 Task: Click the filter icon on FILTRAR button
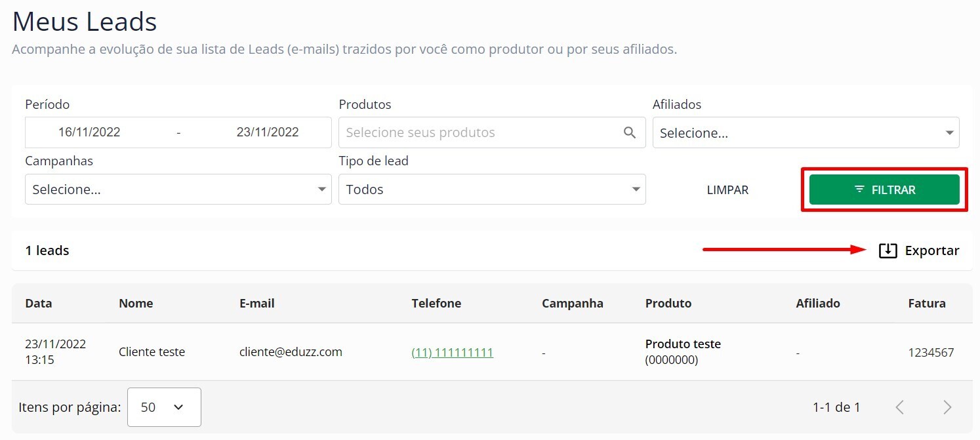pos(859,190)
